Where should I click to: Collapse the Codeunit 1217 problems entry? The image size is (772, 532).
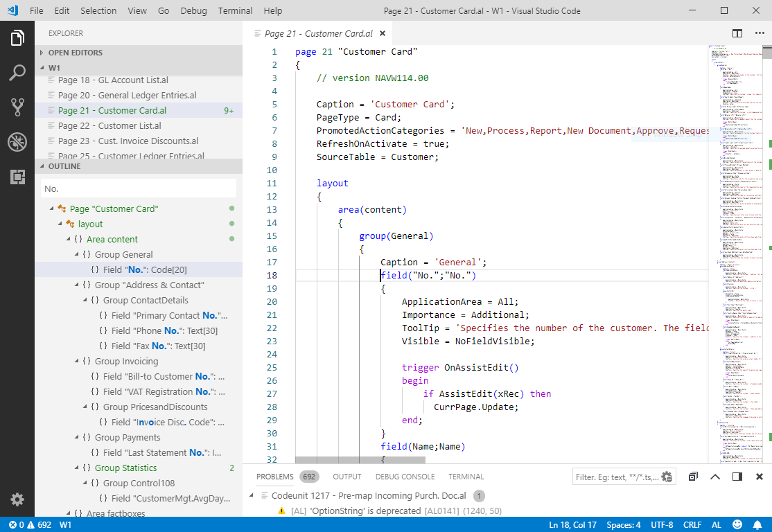pyautogui.click(x=252, y=495)
